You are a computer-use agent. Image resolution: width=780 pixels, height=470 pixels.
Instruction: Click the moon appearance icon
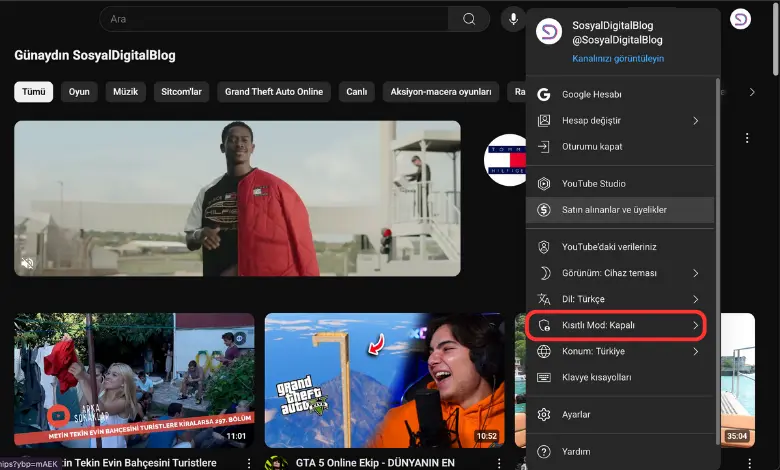coord(545,273)
